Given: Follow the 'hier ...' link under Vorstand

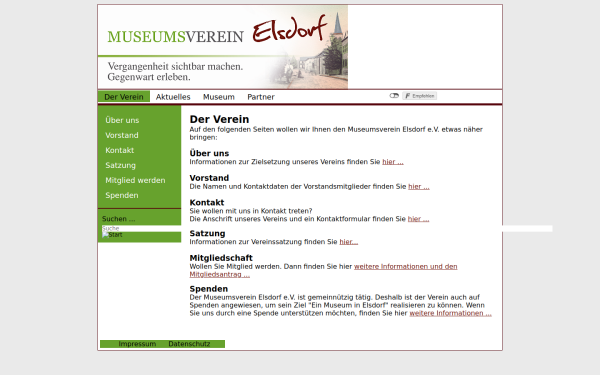Looking at the screenshot, I should coord(419,187).
